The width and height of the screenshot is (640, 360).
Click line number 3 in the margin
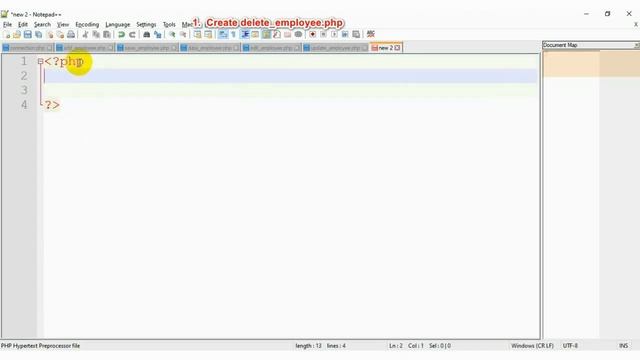24,90
